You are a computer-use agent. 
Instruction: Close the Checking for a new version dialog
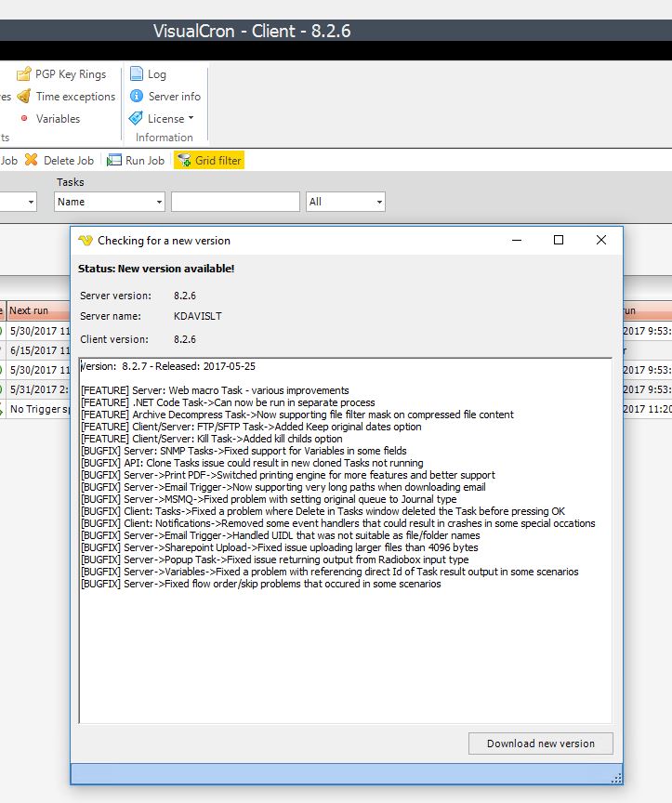601,240
